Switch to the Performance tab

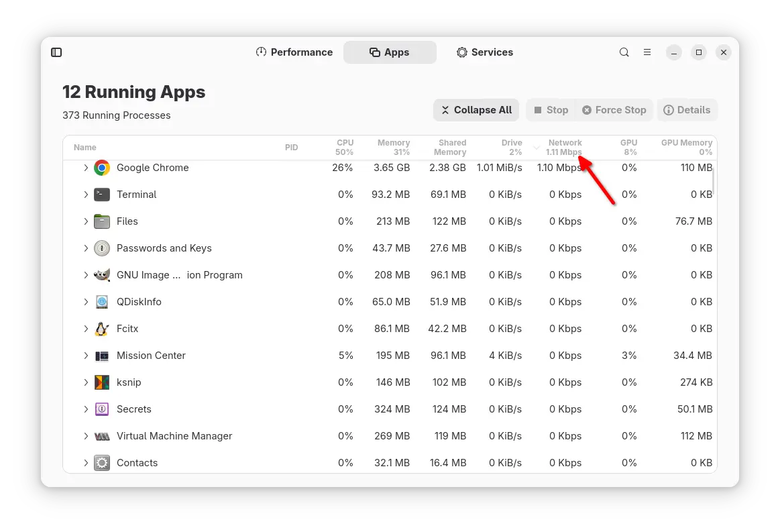(294, 52)
